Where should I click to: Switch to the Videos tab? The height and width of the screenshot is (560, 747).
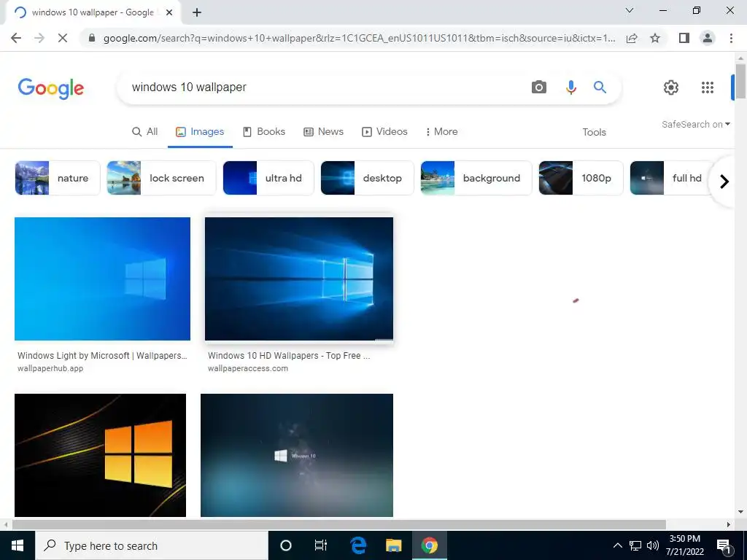pyautogui.click(x=384, y=132)
